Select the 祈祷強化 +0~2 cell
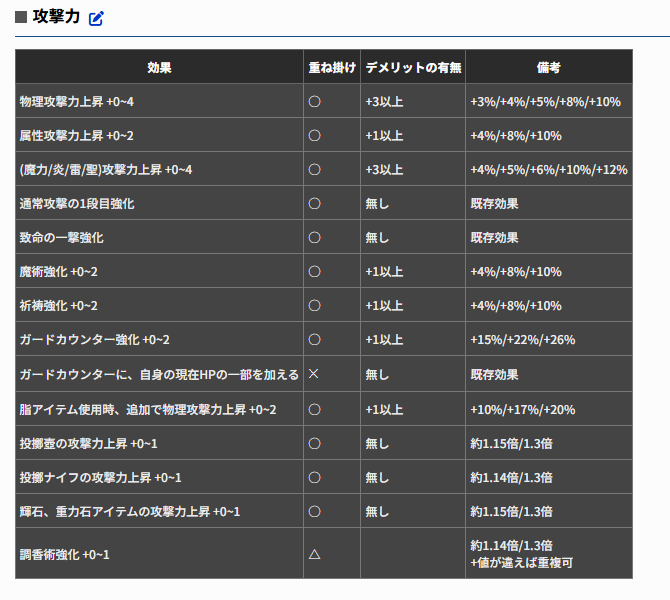This screenshot has height=600, width=670. (x=159, y=306)
